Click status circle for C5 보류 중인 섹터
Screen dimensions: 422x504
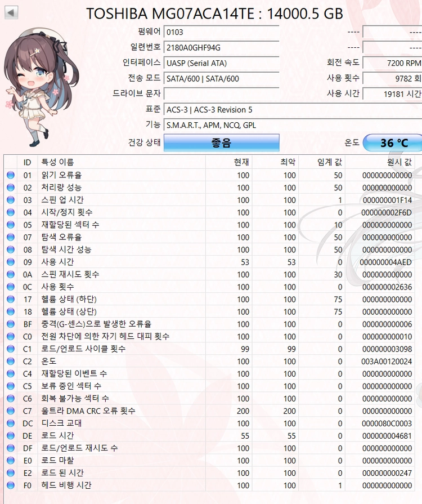point(11,386)
